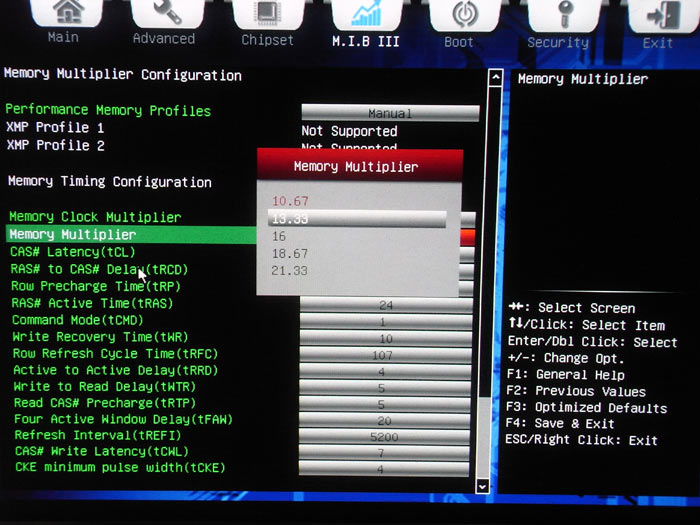
Task: Open the Boot power icon
Action: click(x=465, y=15)
